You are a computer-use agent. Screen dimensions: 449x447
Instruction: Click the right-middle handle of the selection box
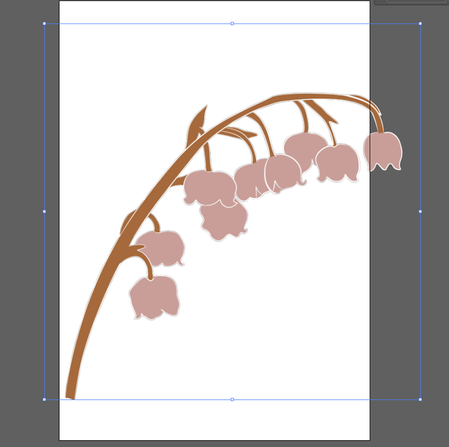point(420,211)
